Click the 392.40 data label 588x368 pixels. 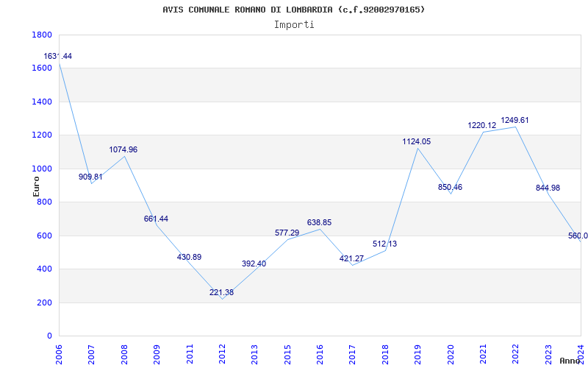[x=254, y=264]
